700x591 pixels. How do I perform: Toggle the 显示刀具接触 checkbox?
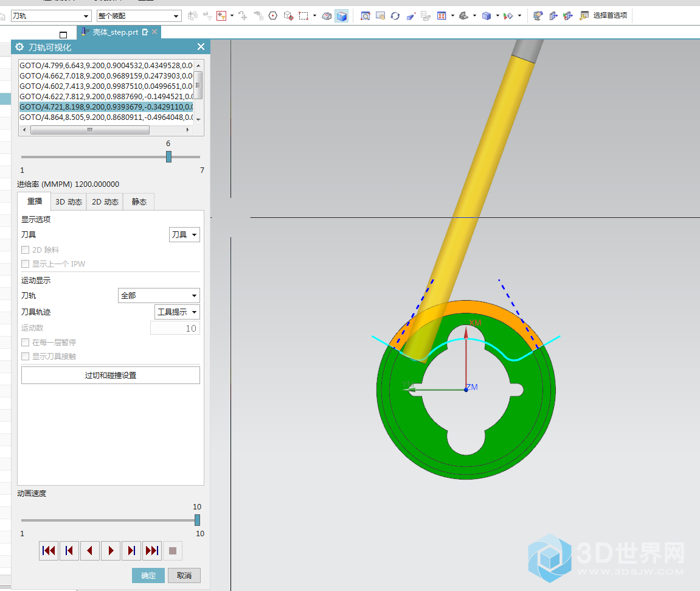26,357
